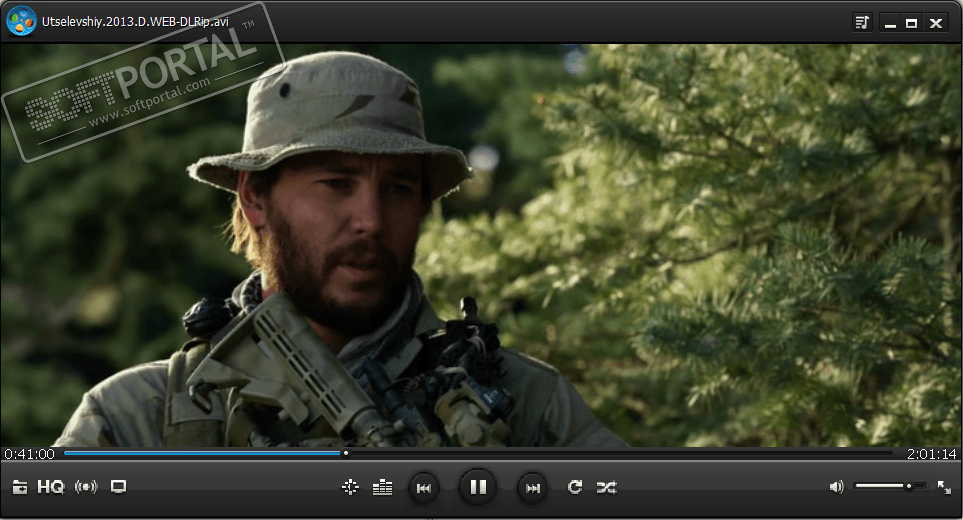Mute the audio with speaker icon
Image resolution: width=963 pixels, height=520 pixels.
836,487
